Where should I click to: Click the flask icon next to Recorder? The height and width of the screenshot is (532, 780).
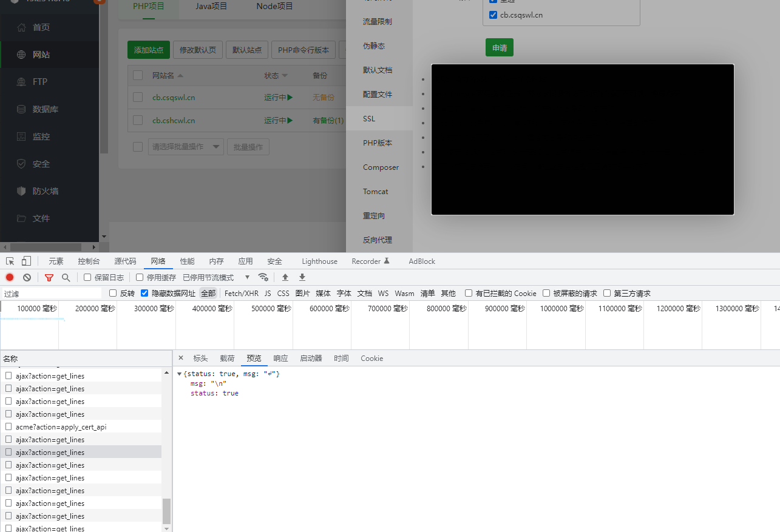pos(387,261)
